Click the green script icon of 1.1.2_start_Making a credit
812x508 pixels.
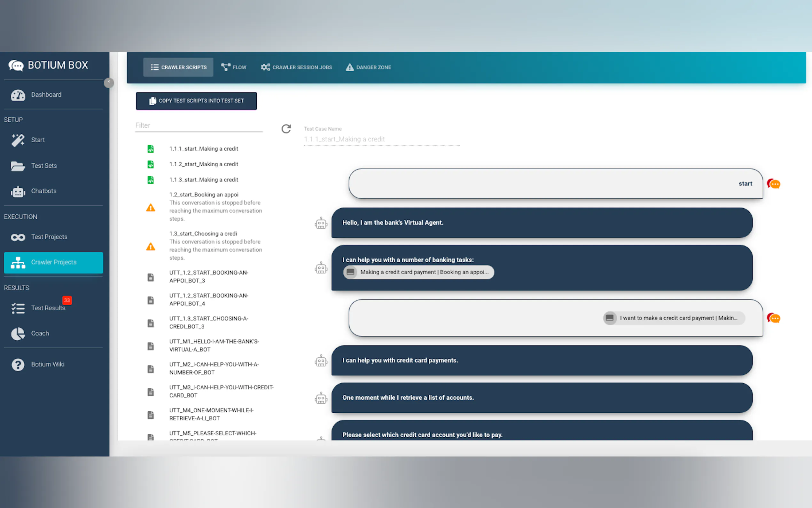pos(151,164)
